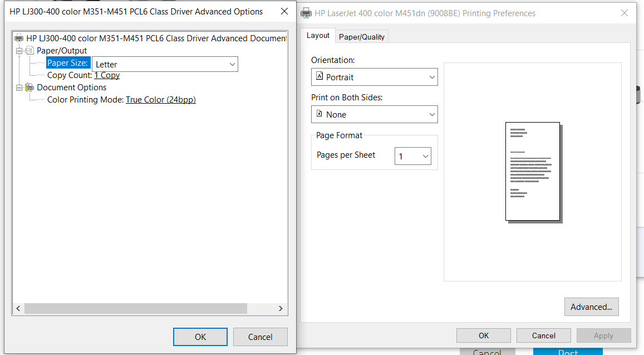Click the envelope icon next to Paper/Output
Viewport: 644px width, 355px height.
(x=29, y=50)
